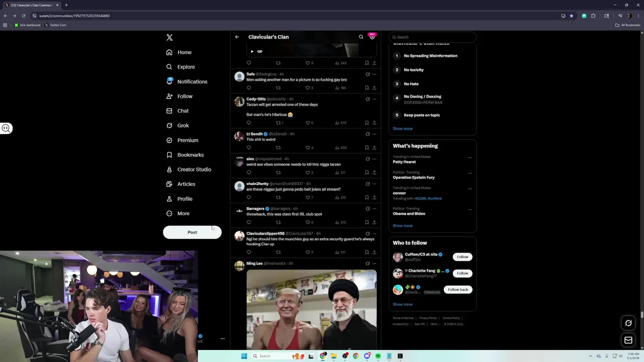Screen dimensions: 644x362
Task: Open the browser Extensions puzzle icon
Action: (593, 16)
